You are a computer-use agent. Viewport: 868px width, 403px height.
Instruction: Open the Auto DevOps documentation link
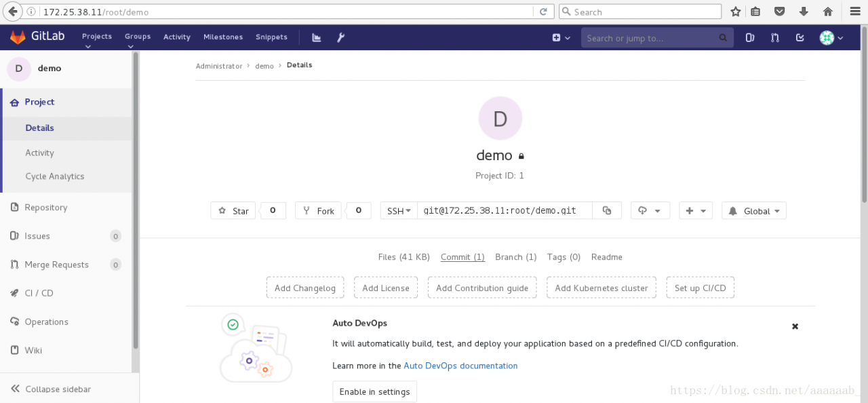[460, 366]
